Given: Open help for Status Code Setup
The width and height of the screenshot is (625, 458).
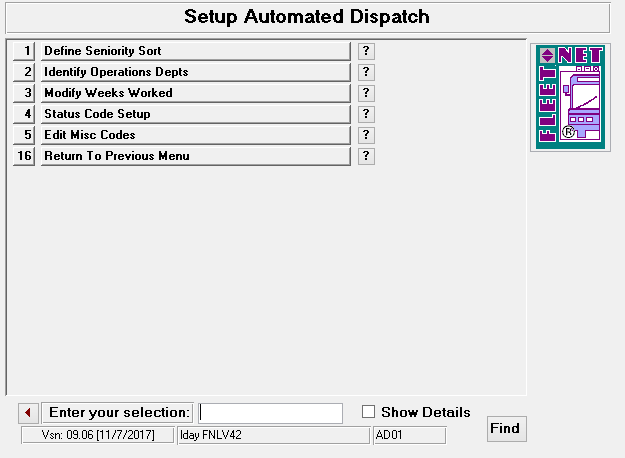Looking at the screenshot, I should point(366,114).
